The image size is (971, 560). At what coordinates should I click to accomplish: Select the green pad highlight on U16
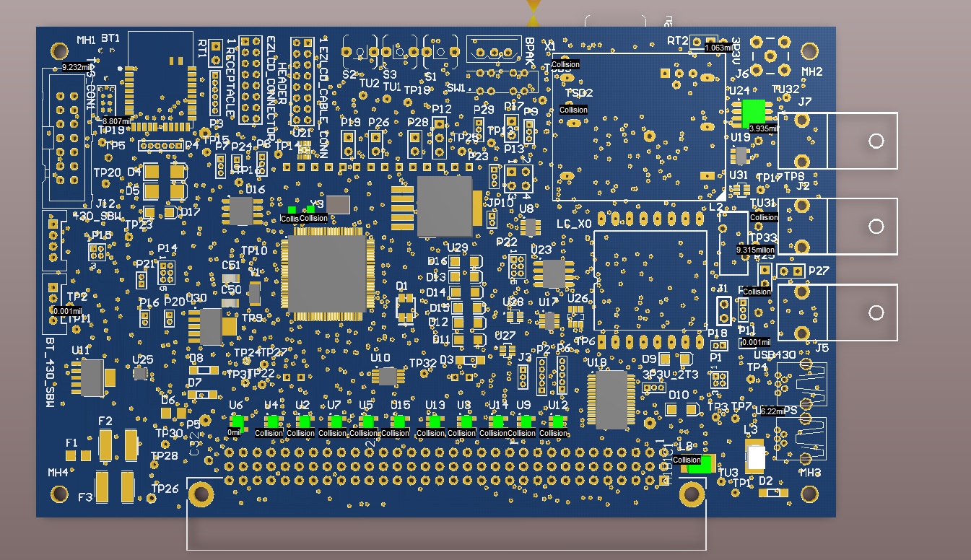click(x=292, y=209)
